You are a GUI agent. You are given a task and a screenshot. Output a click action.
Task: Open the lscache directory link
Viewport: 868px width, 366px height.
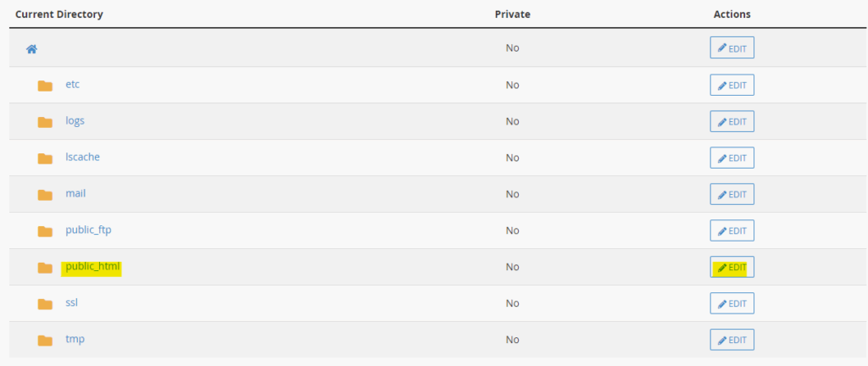(x=83, y=158)
